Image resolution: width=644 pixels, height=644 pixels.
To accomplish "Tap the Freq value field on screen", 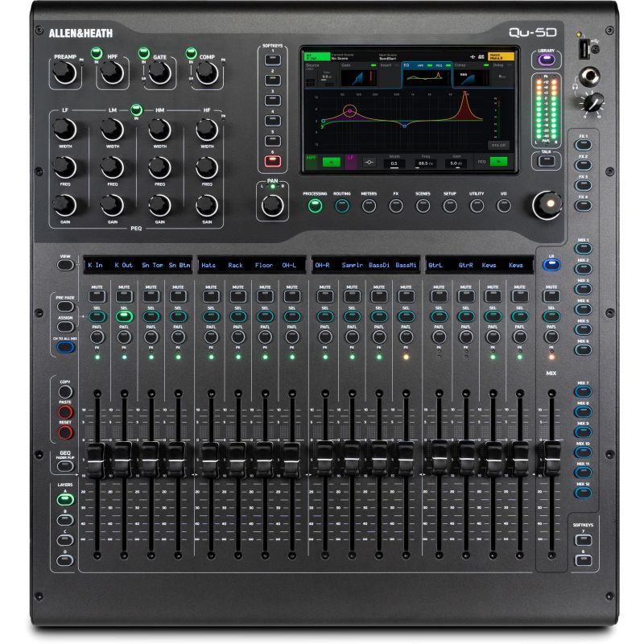I will 426,163.
